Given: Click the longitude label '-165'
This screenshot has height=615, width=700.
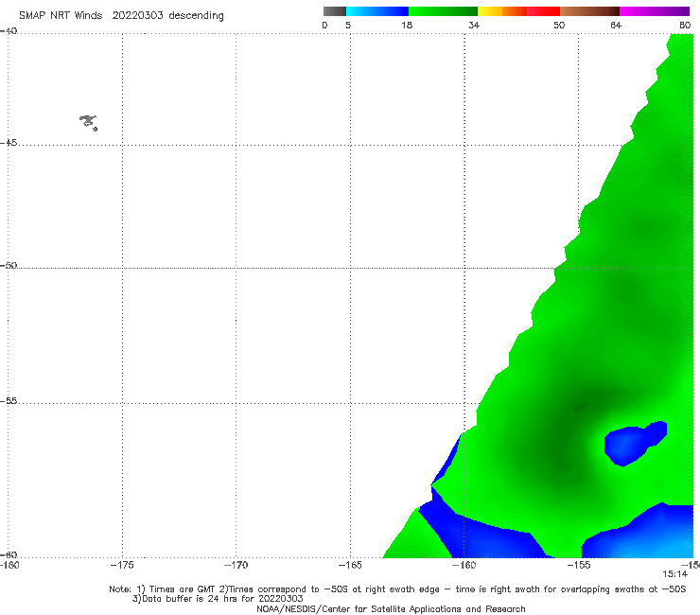Looking at the screenshot, I should (x=350, y=565).
